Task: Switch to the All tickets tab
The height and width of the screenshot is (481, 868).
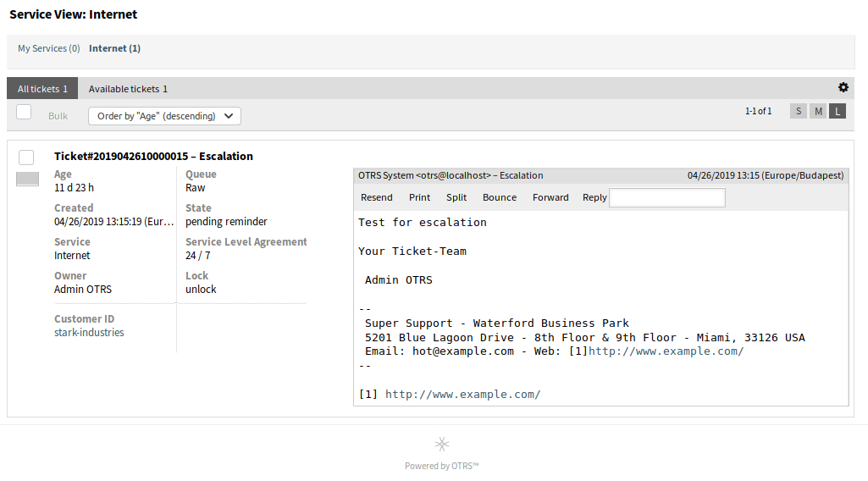Action: (x=42, y=89)
